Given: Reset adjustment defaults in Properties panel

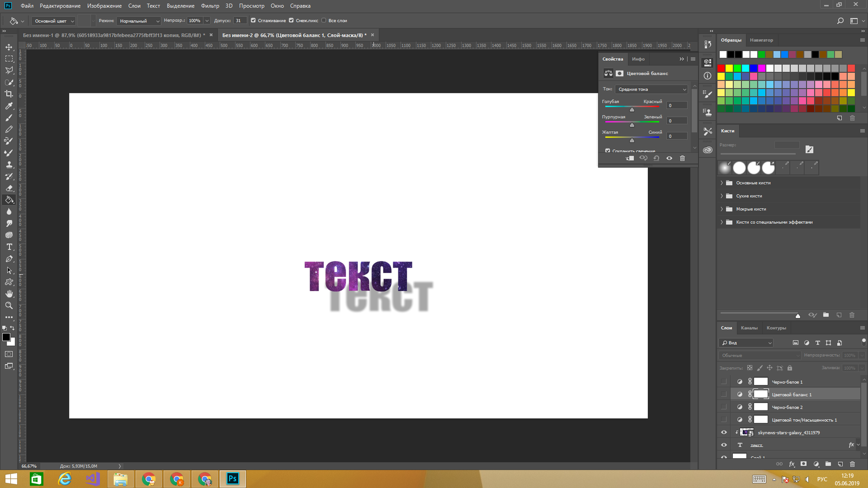Looking at the screenshot, I should click(x=656, y=158).
